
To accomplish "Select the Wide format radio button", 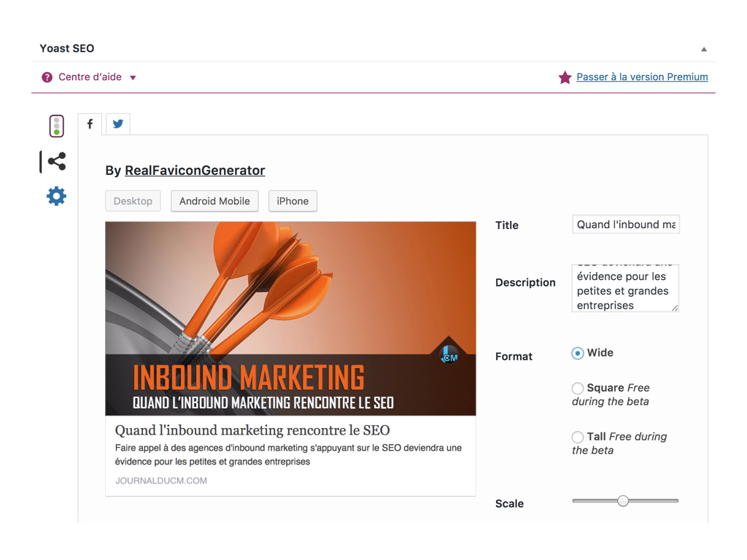I will [578, 354].
